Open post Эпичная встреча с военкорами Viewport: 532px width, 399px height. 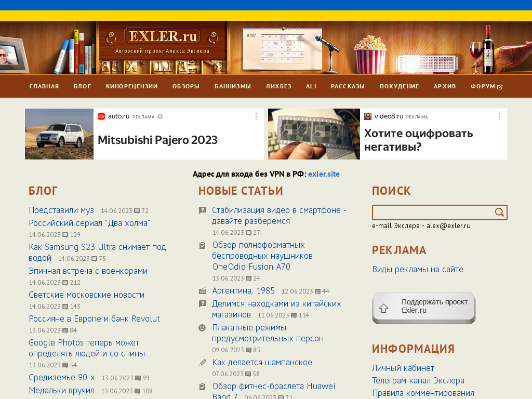click(88, 271)
